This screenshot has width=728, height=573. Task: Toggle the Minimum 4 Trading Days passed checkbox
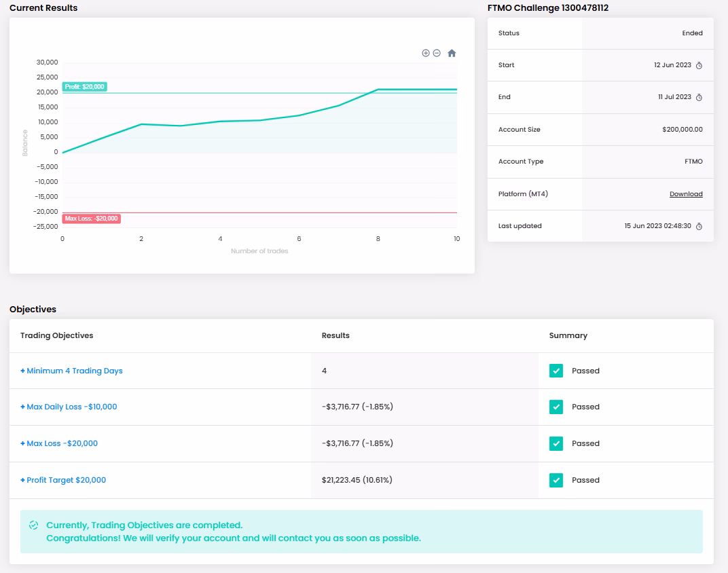pyautogui.click(x=556, y=371)
